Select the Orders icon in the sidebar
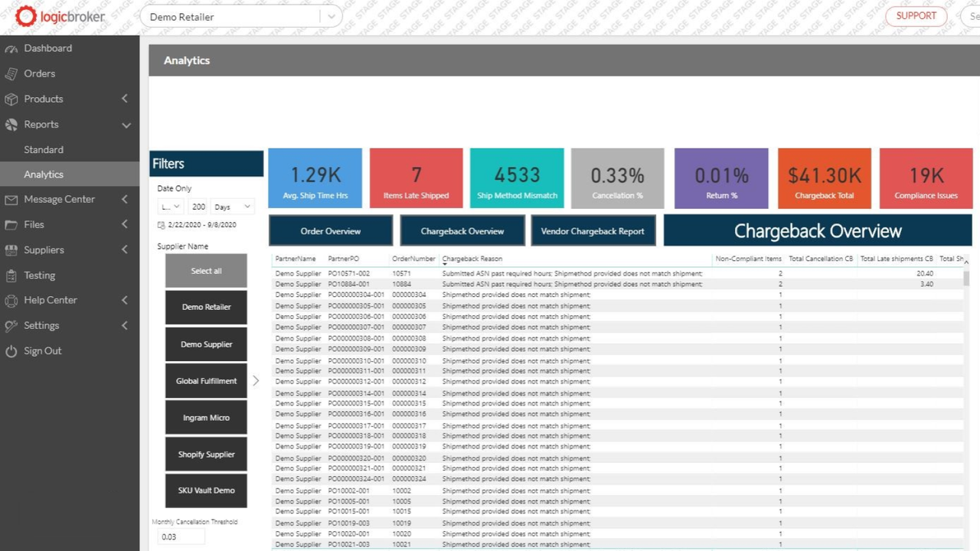980x551 pixels. (x=13, y=73)
